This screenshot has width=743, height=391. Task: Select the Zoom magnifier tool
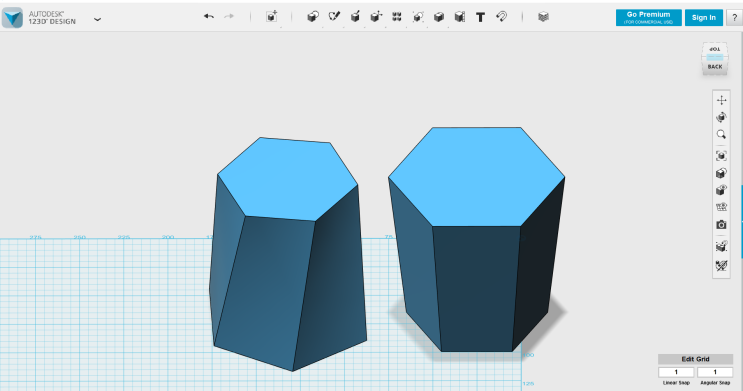point(721,135)
